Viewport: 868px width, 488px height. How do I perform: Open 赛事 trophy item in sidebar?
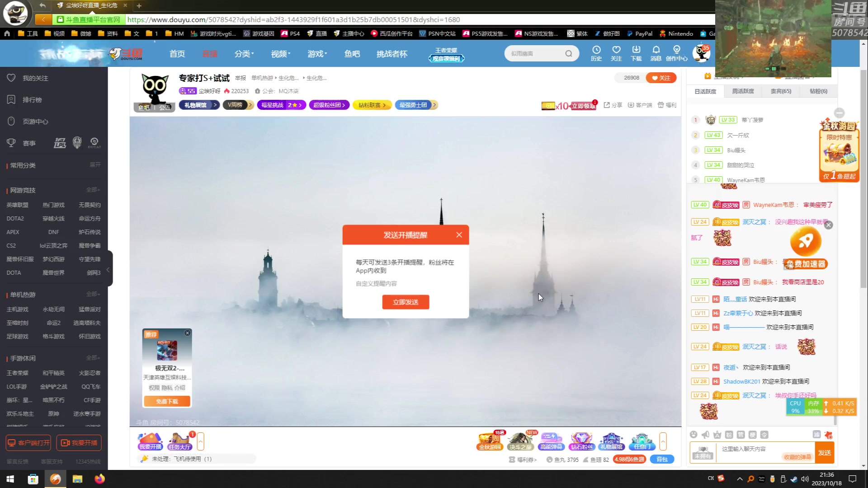(21, 143)
